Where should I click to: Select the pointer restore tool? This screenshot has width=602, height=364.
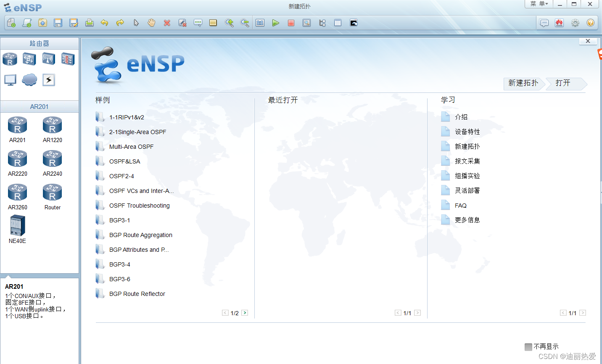(x=136, y=23)
